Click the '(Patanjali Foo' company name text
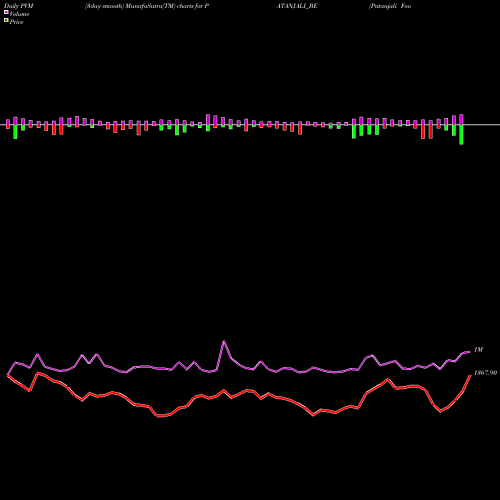 pos(390,6)
